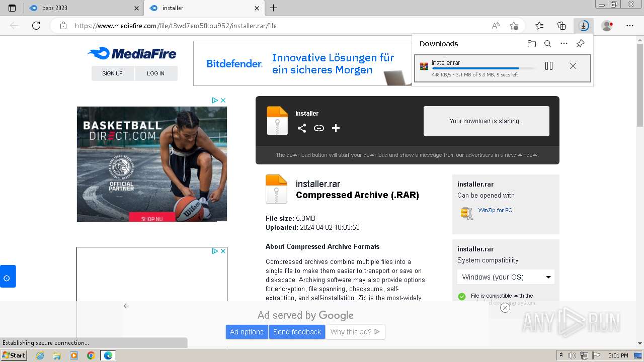Open AdChoices info on basketball ad
This screenshot has width=644, height=362.
click(x=215, y=100)
